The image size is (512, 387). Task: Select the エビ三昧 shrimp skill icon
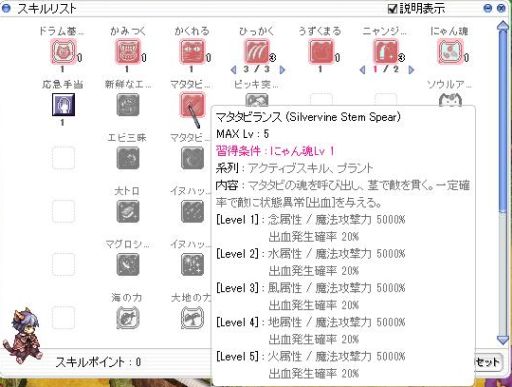coord(128,158)
